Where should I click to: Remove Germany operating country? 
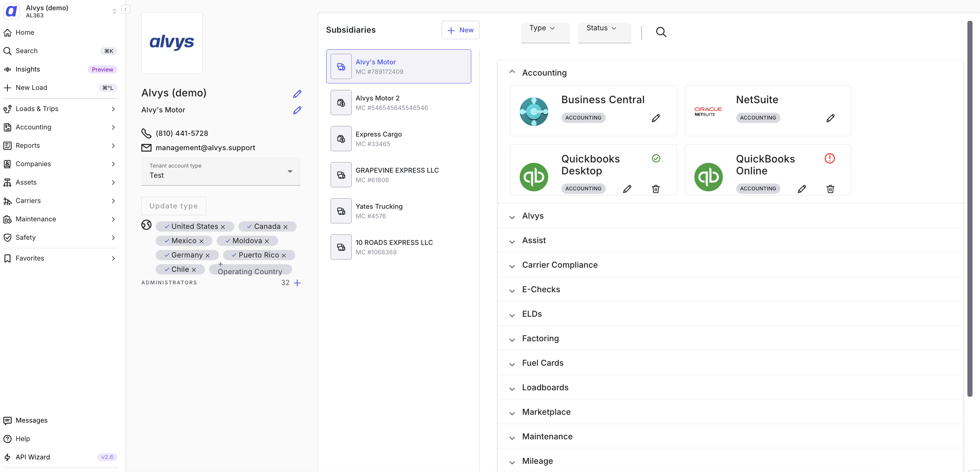pyautogui.click(x=207, y=256)
